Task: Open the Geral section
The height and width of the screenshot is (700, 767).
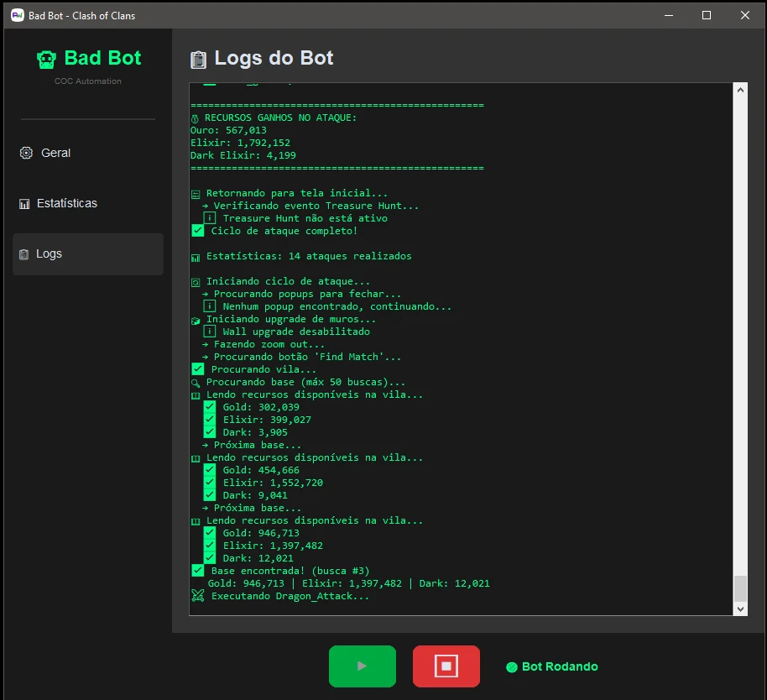Action: coord(55,153)
